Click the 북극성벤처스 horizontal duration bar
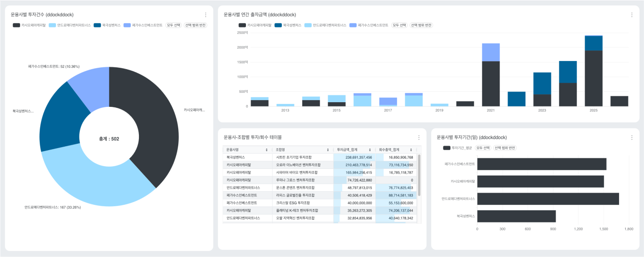 (x=516, y=216)
